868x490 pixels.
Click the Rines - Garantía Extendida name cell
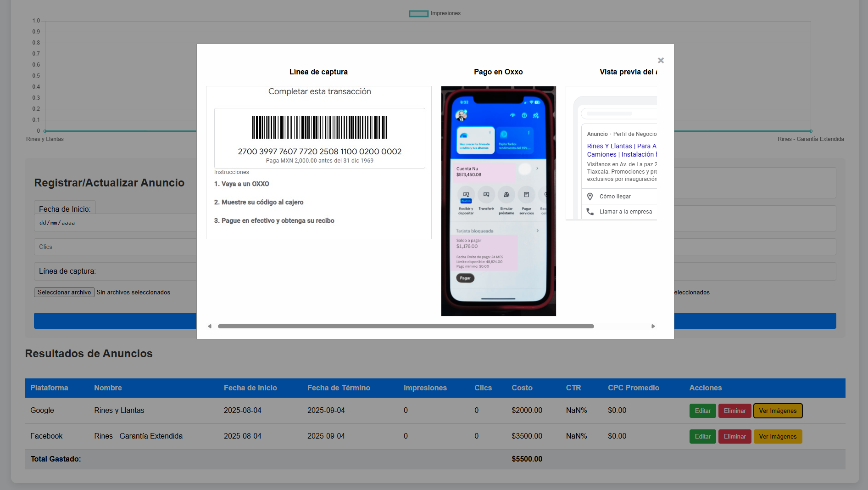(x=138, y=436)
